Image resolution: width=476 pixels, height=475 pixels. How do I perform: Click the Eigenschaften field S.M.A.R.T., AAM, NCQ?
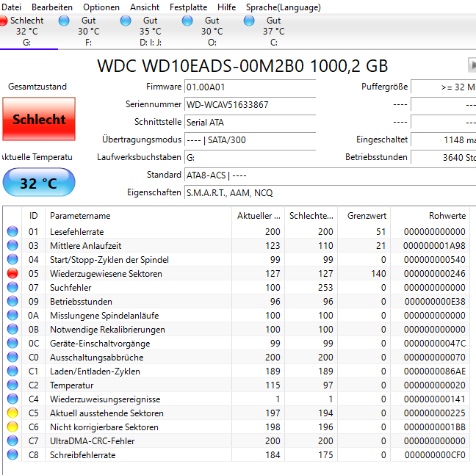point(330,192)
